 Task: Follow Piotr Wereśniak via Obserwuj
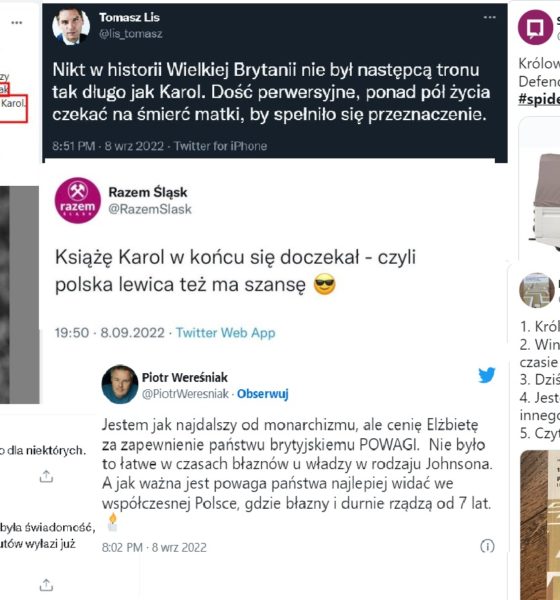tap(263, 394)
